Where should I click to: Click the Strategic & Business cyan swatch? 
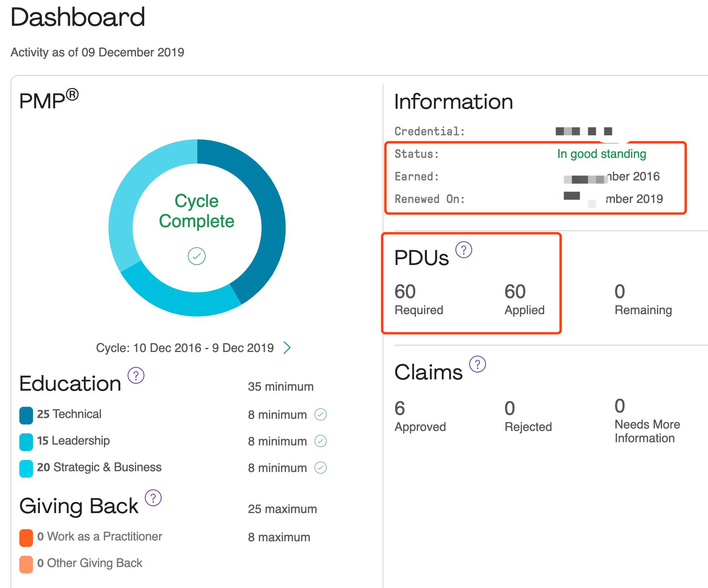(x=26, y=469)
